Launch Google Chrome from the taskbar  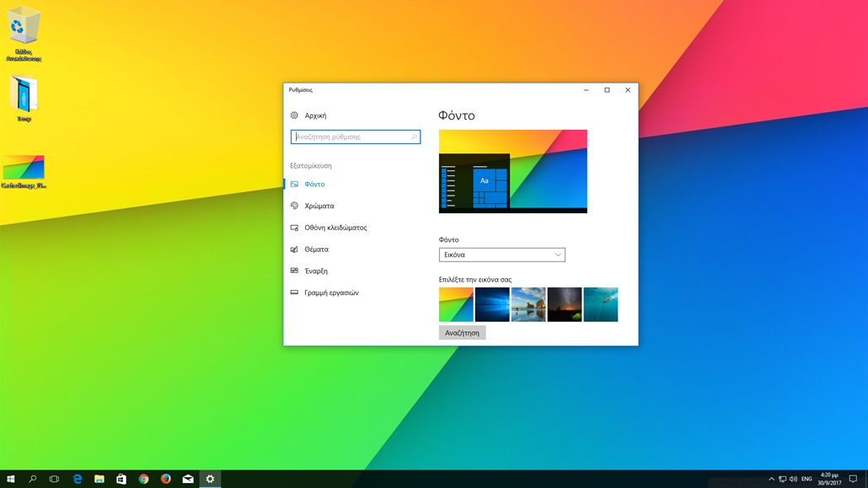click(142, 478)
